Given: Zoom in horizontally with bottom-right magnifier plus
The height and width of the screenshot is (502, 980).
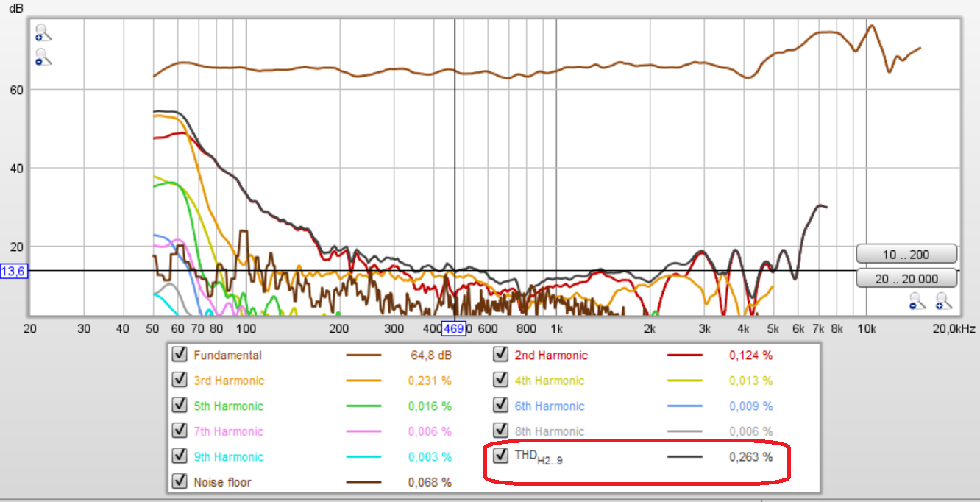Looking at the screenshot, I should click(x=943, y=300).
